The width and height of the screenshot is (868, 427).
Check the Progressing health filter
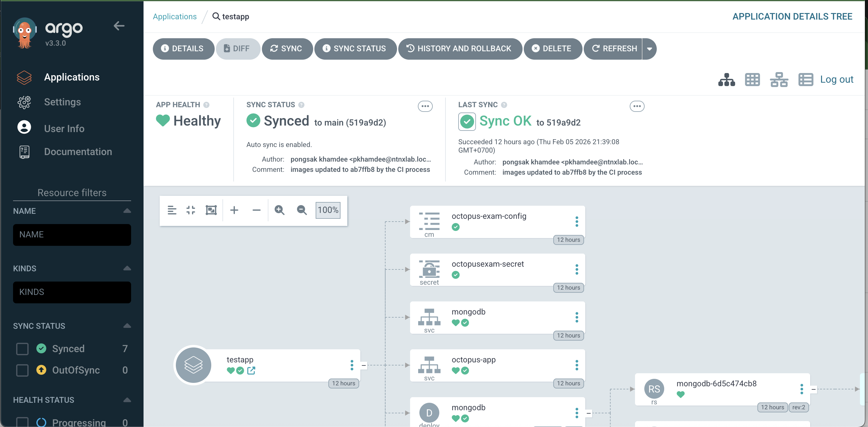[x=22, y=422]
